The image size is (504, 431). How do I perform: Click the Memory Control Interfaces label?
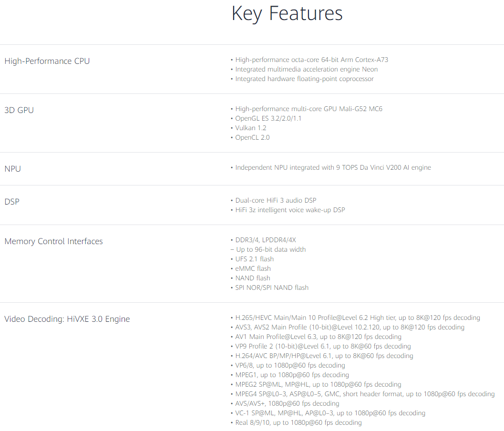tap(53, 241)
